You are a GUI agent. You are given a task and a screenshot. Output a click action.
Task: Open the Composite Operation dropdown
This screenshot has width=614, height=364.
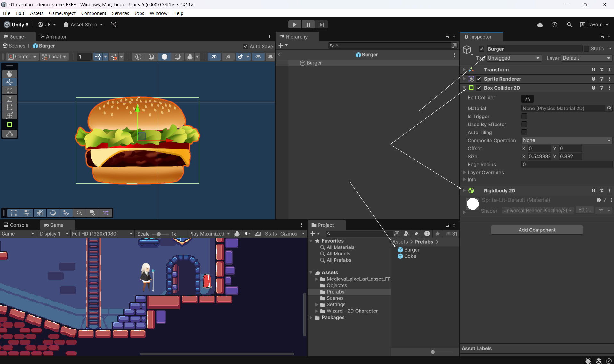tap(566, 140)
